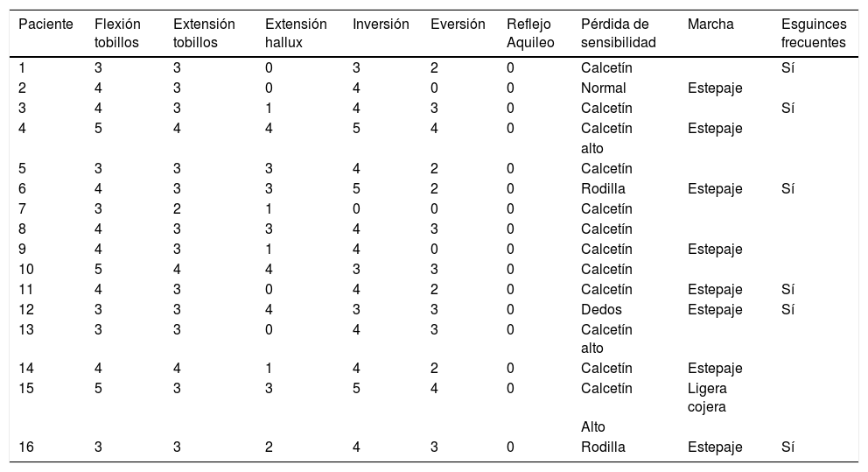The height and width of the screenshot is (472, 868).
Task: Select the Normal sensibilidad cell
Action: (604, 88)
